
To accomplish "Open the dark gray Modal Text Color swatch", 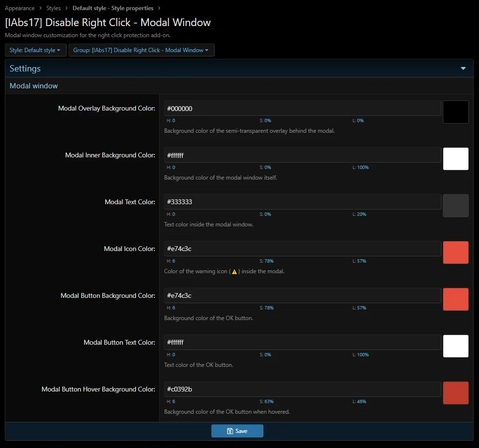I will [455, 206].
